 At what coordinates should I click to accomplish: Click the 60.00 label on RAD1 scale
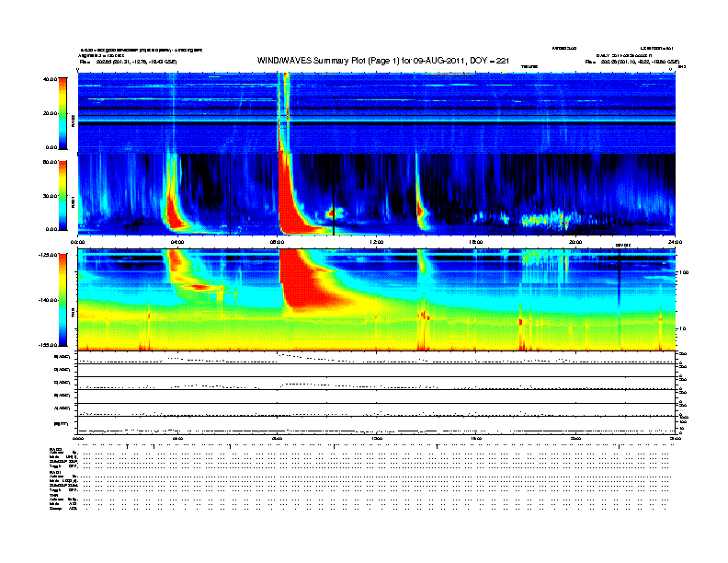(50, 162)
